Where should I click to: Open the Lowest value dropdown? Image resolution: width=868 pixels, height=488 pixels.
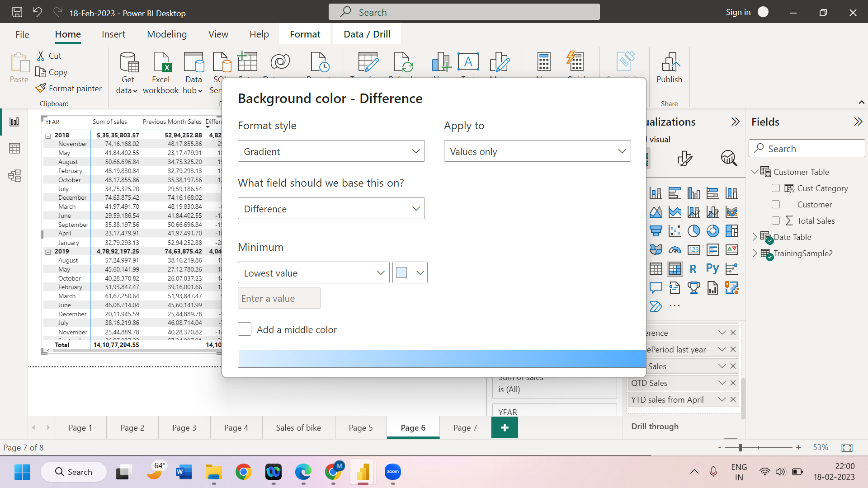click(313, 273)
